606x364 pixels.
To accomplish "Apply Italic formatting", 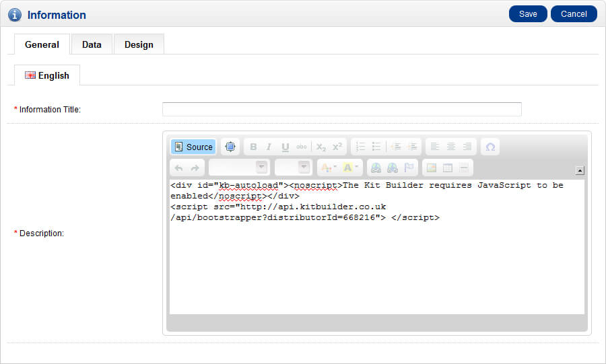I will (x=269, y=147).
